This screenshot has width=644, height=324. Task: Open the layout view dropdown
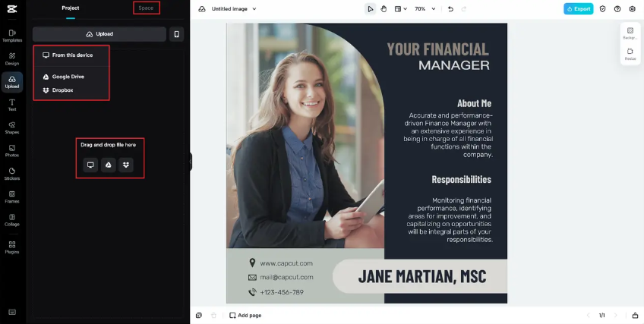pyautogui.click(x=400, y=8)
